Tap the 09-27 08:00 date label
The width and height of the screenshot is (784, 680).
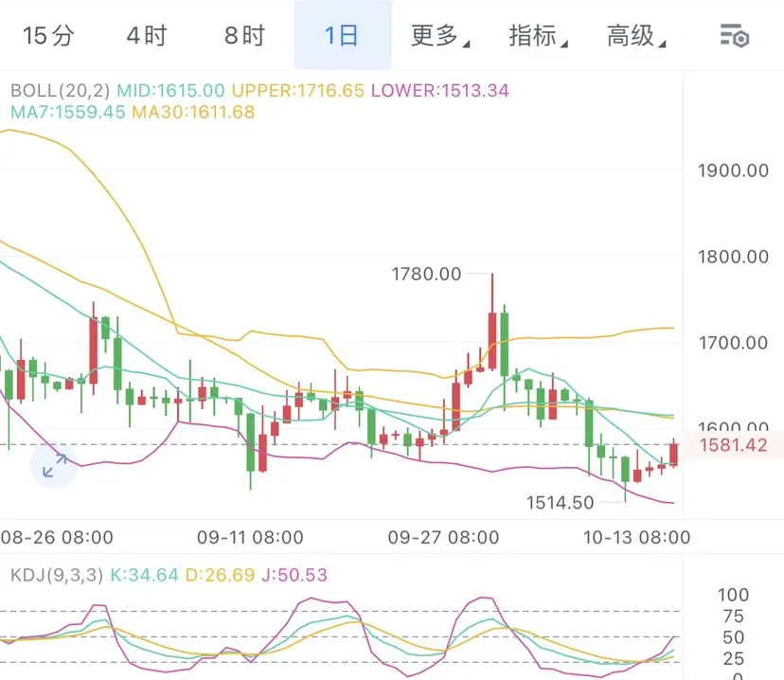443,538
